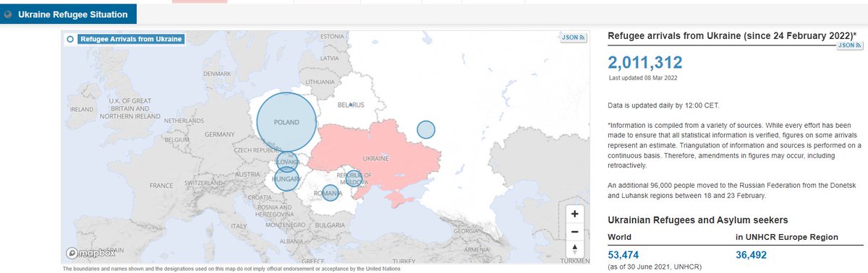Click the Refugee Arrivals from Ukraine legend label
This screenshot has height=273, width=868.
click(130, 40)
